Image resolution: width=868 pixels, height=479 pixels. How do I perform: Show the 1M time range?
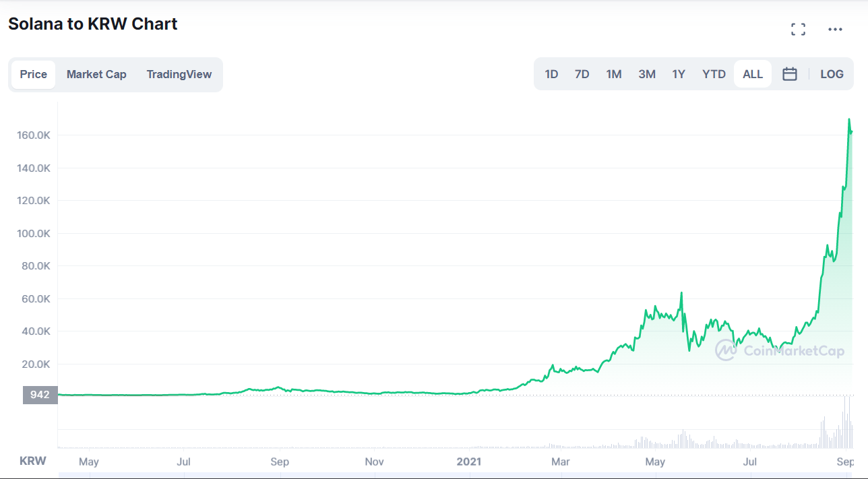click(613, 74)
